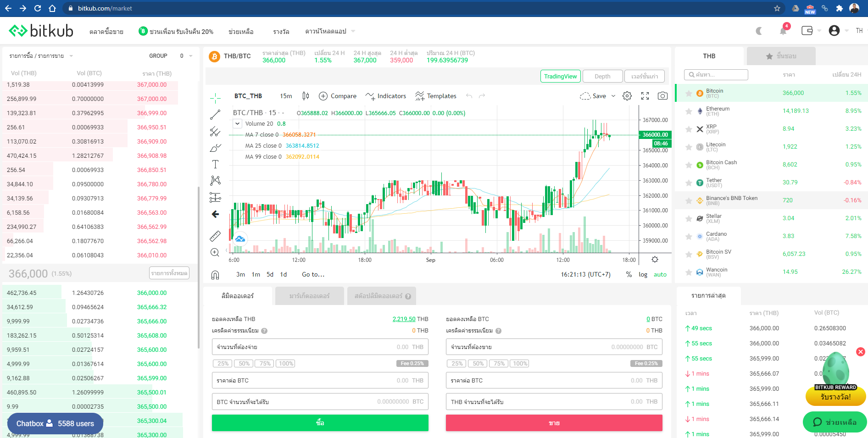This screenshot has height=438, width=868.
Task: Toggle chart percent scale
Action: pyautogui.click(x=629, y=274)
